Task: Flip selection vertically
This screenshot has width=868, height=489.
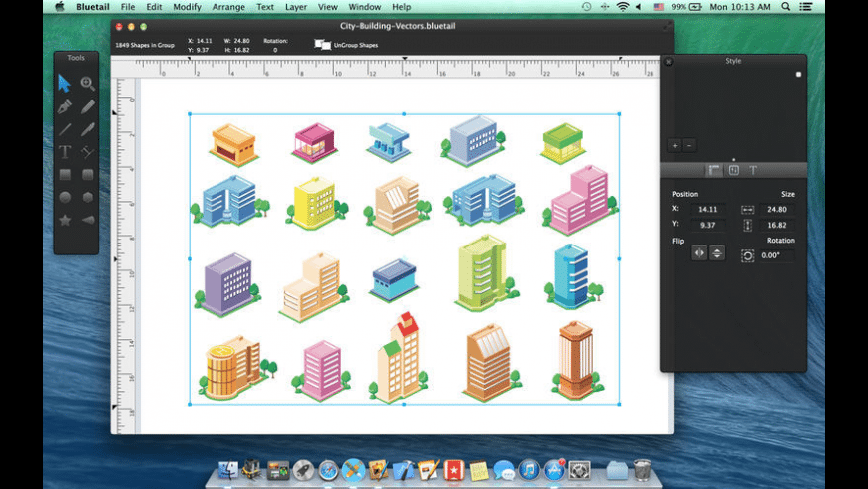Action: (717, 253)
